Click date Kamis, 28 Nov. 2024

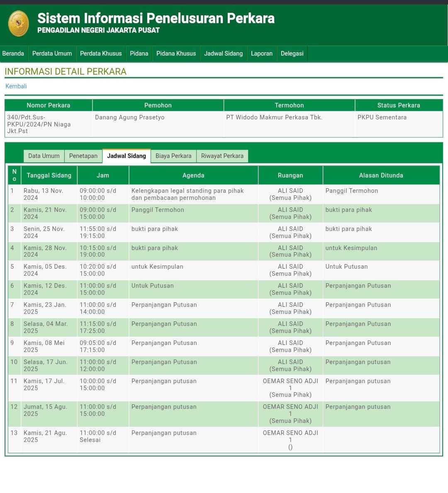point(45,251)
